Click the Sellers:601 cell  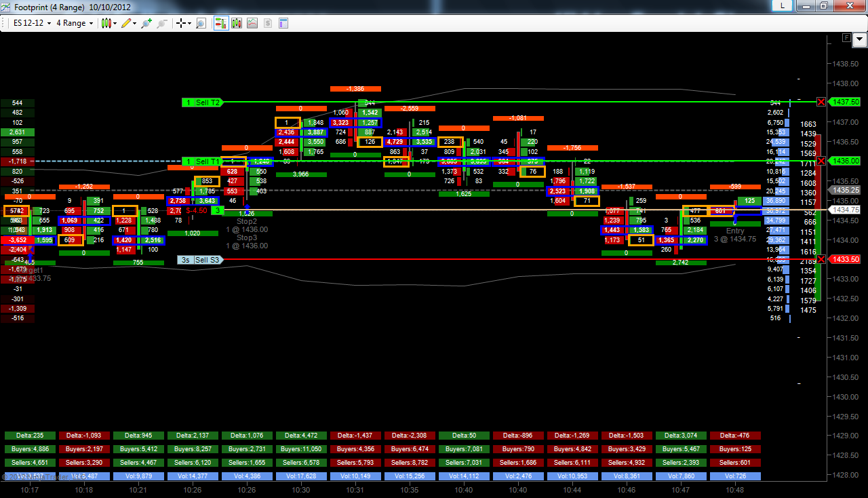click(735, 463)
